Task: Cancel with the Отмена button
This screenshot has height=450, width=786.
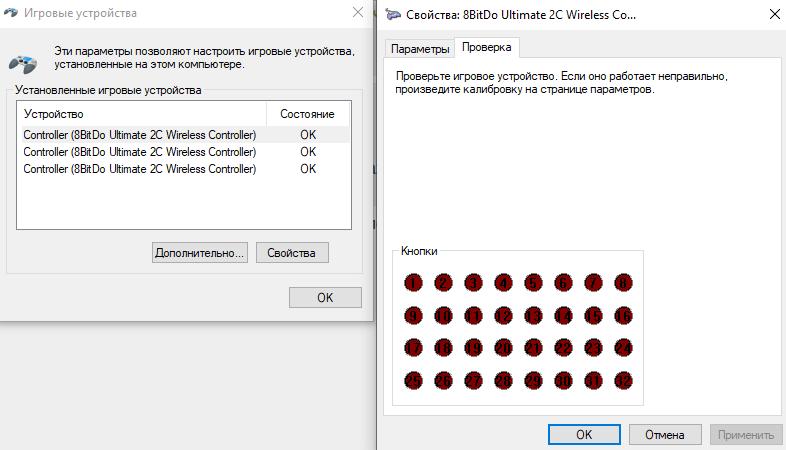Action: [665, 434]
